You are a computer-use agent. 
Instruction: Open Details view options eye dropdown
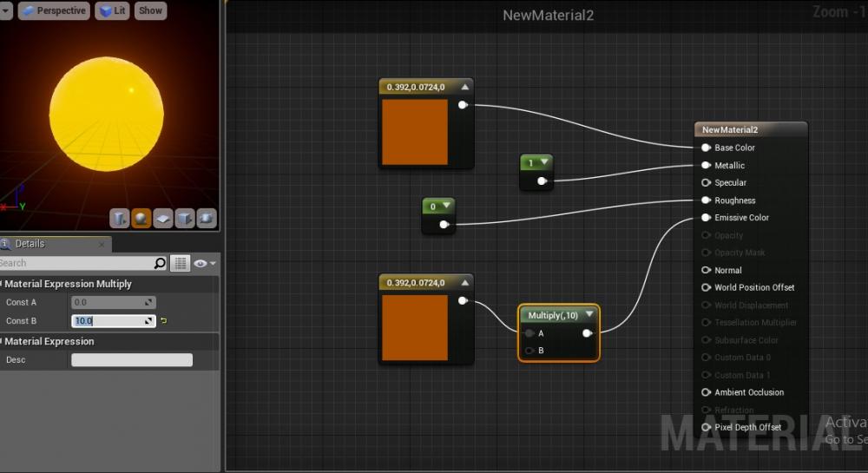click(204, 264)
